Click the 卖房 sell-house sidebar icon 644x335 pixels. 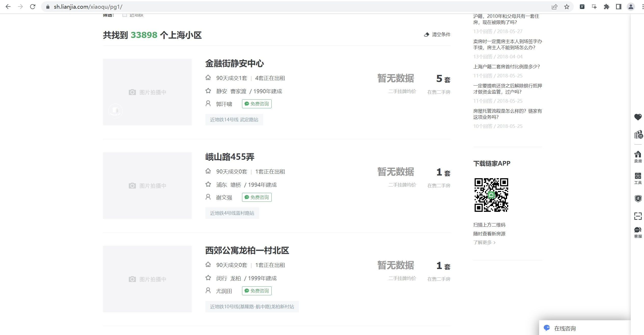pos(638,157)
